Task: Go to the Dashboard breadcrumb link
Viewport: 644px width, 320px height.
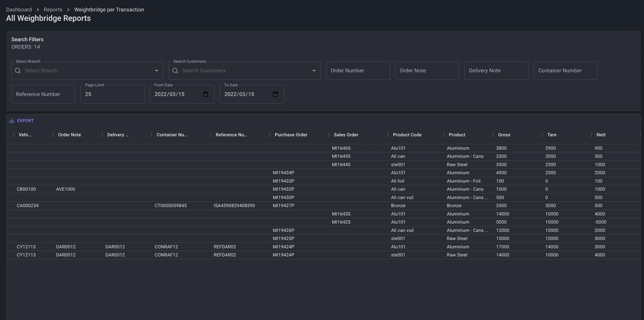Action: tap(19, 9)
